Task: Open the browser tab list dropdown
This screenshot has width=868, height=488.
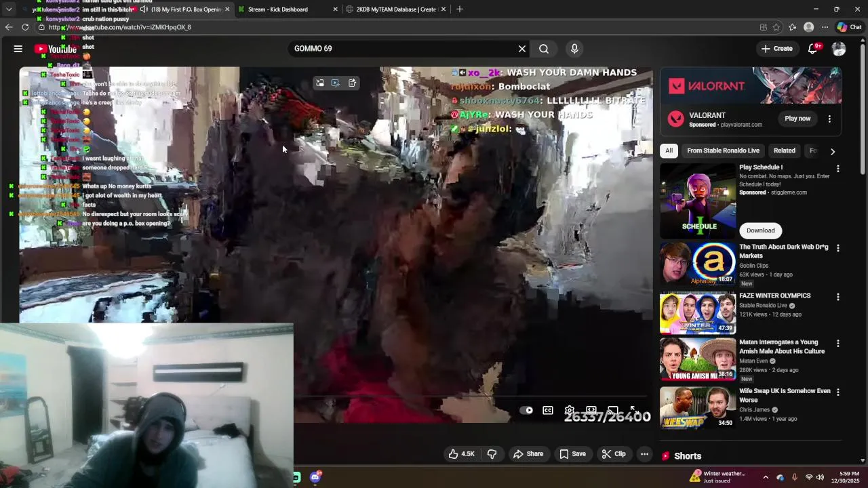Action: (x=9, y=9)
